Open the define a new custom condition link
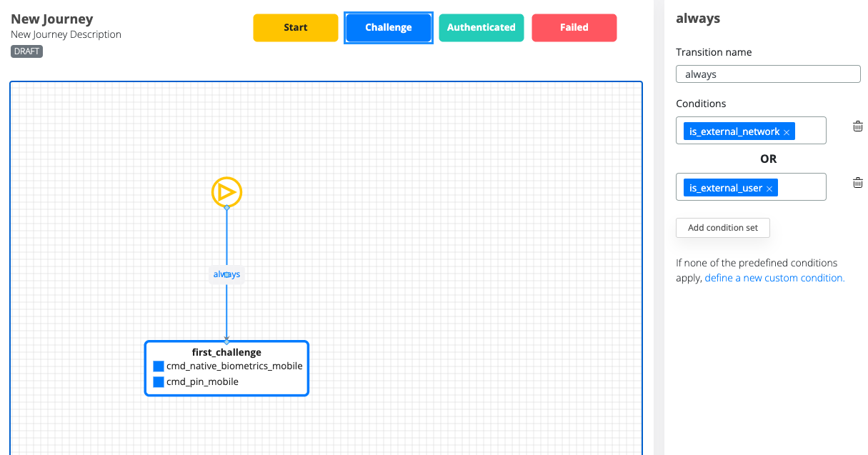 pos(774,278)
